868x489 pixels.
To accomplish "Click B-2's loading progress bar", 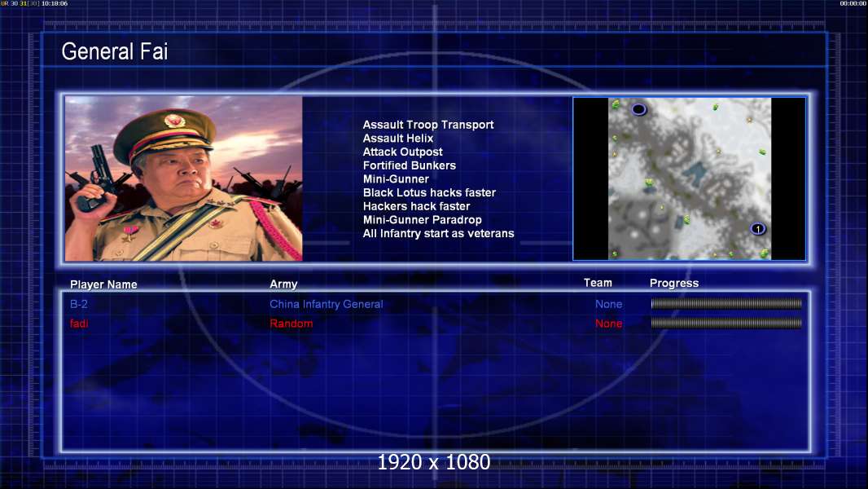I will pyautogui.click(x=726, y=303).
